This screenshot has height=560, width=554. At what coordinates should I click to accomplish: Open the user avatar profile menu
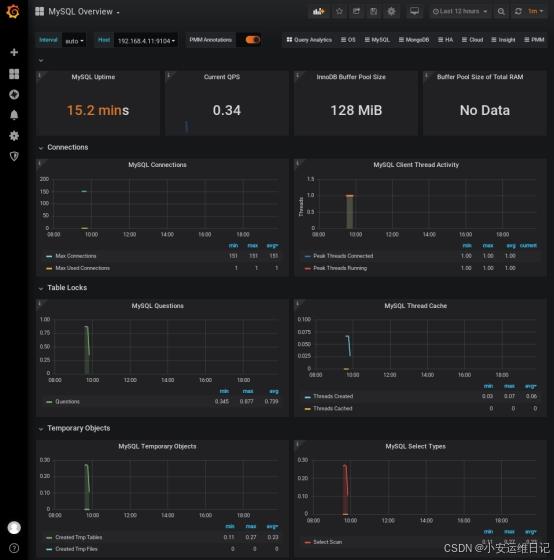coord(14,527)
